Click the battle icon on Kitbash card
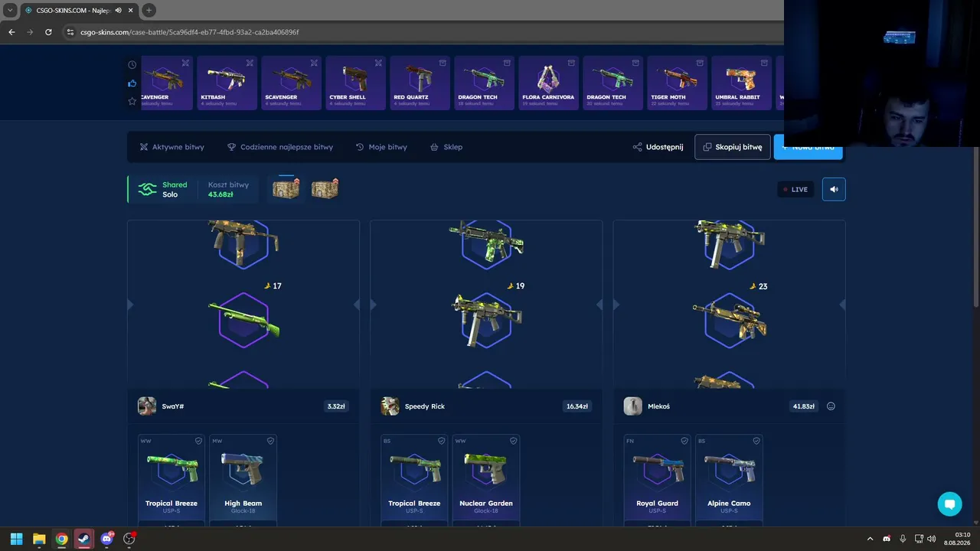The height and width of the screenshot is (551, 980). coord(250,63)
